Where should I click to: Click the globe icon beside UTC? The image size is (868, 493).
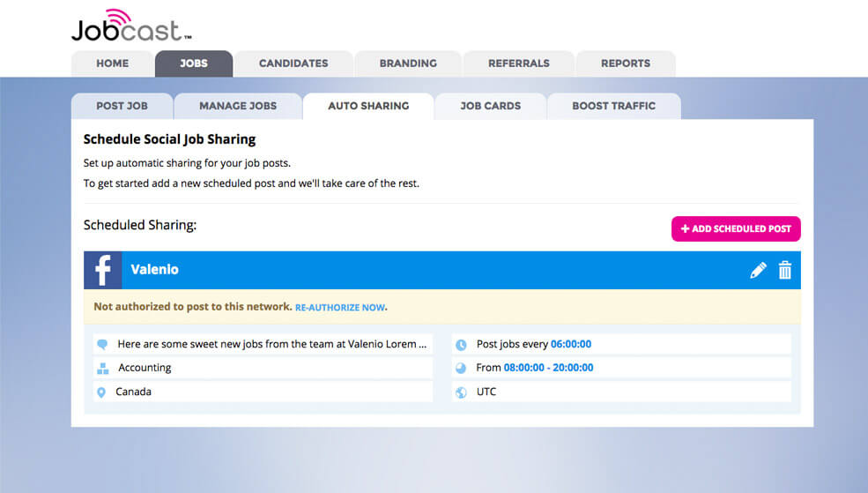pyautogui.click(x=461, y=392)
